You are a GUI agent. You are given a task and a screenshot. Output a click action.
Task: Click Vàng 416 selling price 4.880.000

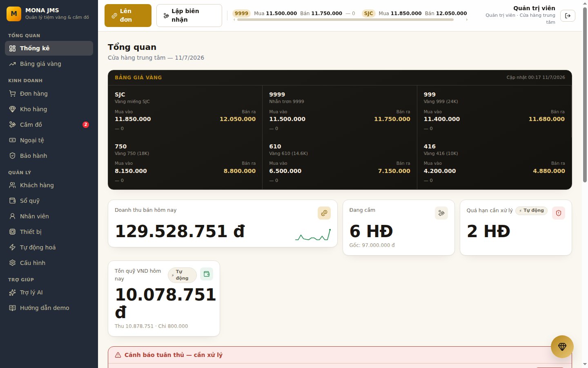point(549,171)
